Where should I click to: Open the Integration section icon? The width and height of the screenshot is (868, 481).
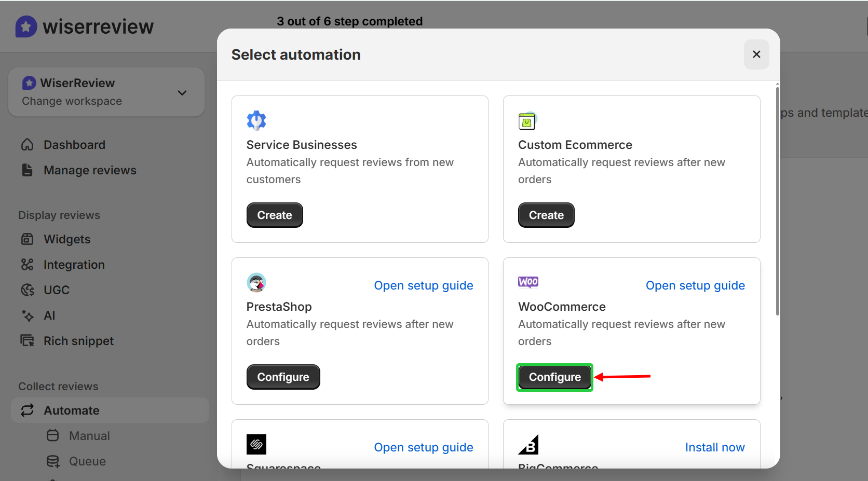[x=28, y=264]
